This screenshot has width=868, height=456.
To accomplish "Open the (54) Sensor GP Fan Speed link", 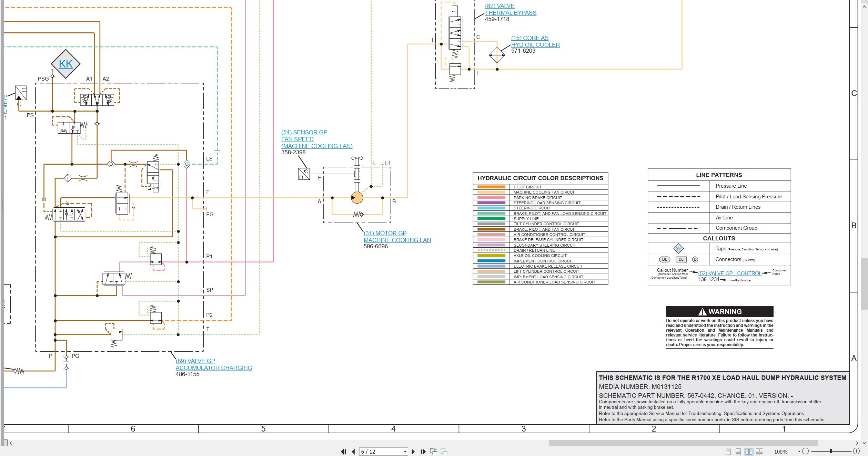I will tap(317, 139).
